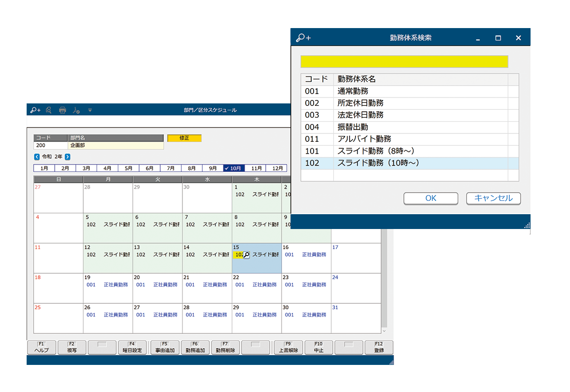Image resolution: width=570 pixels, height=392 pixels.
Task: Maximize the 勤務体系検索 dialog window
Action: coord(498,38)
